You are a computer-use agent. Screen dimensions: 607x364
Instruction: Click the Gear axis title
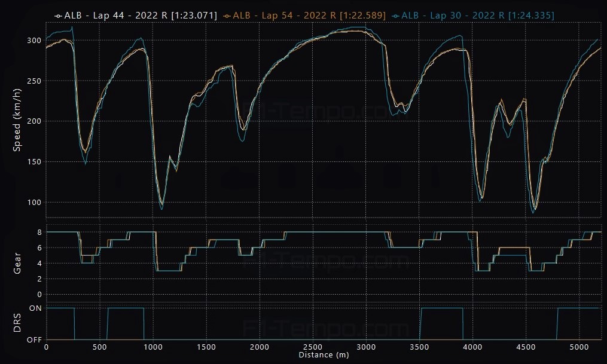(x=17, y=263)
